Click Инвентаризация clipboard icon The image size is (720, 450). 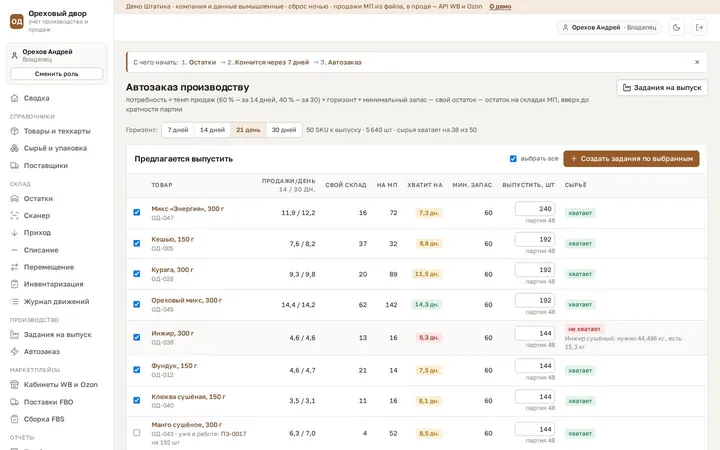[15, 284]
